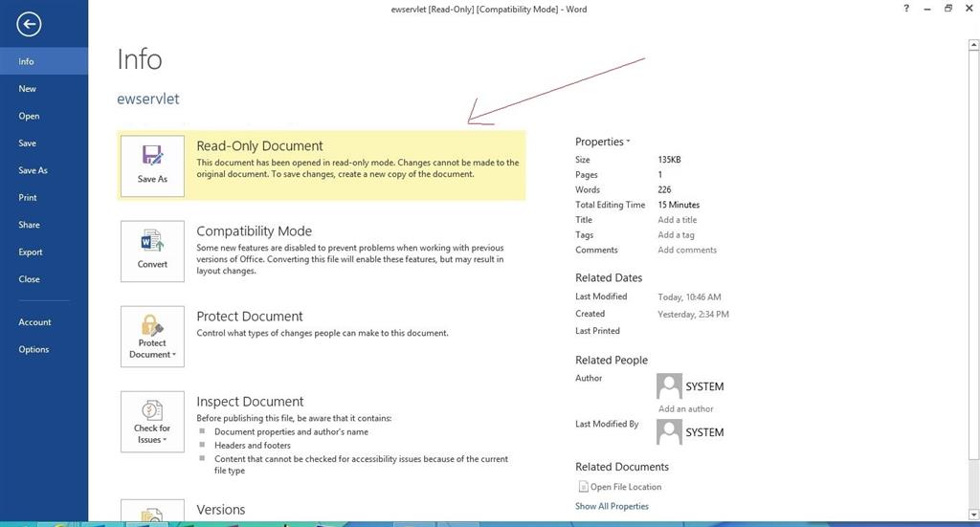Click the Open File Location document icon
Screen dimensions: 980x527
[x=583, y=487]
